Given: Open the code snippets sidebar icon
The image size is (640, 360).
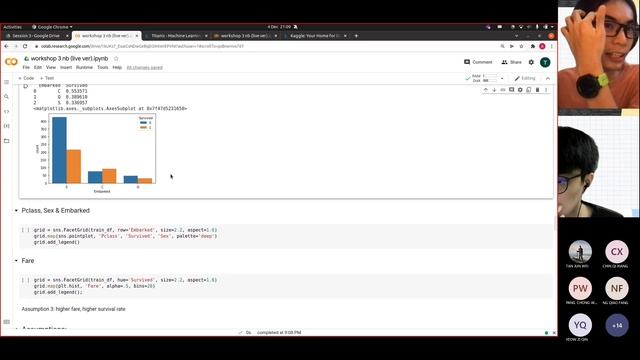Looking at the screenshot, I should point(7,111).
